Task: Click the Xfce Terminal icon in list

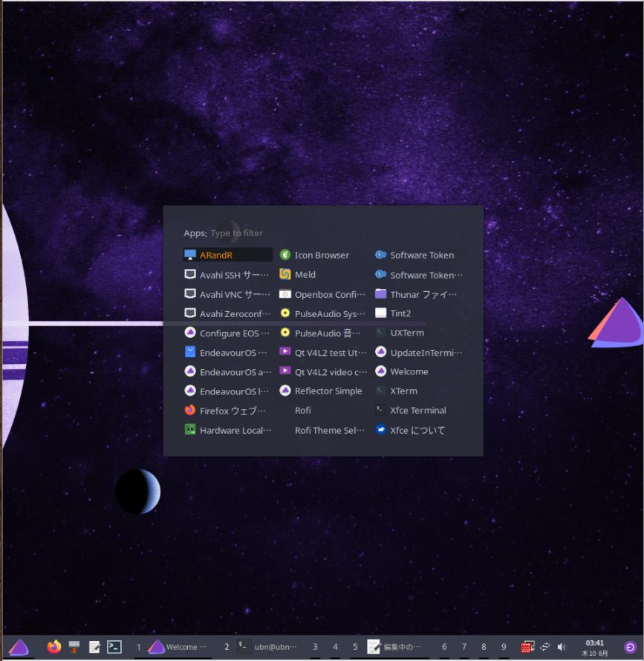Action: pos(381,410)
